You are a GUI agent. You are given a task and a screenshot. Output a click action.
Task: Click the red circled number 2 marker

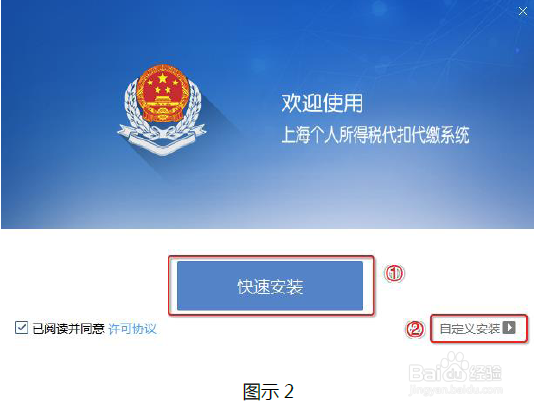pos(415,329)
